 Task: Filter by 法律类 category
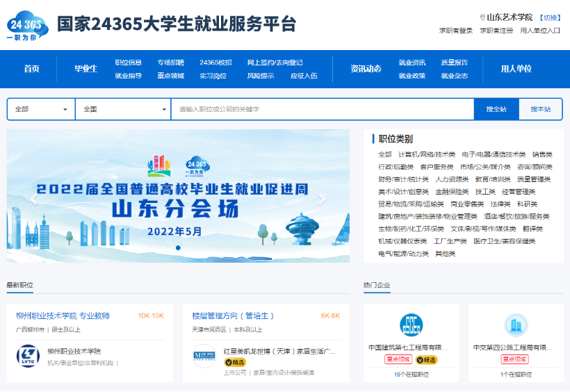[x=500, y=204]
